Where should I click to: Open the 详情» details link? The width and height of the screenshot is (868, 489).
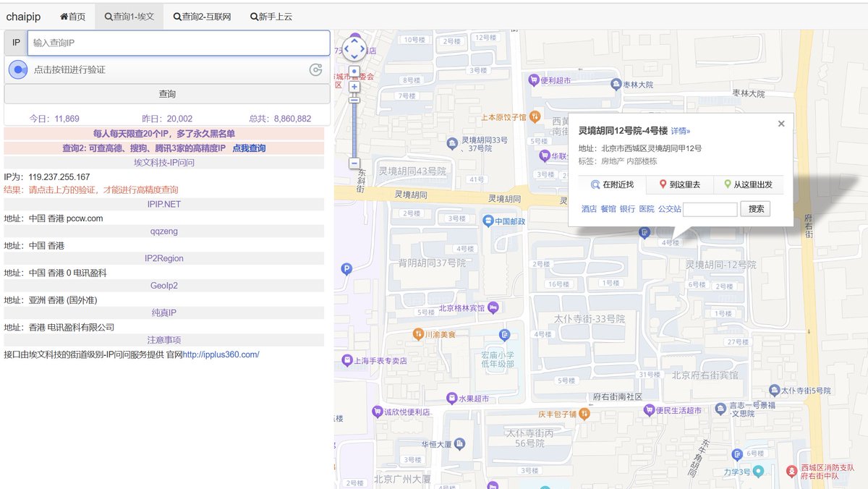click(681, 131)
